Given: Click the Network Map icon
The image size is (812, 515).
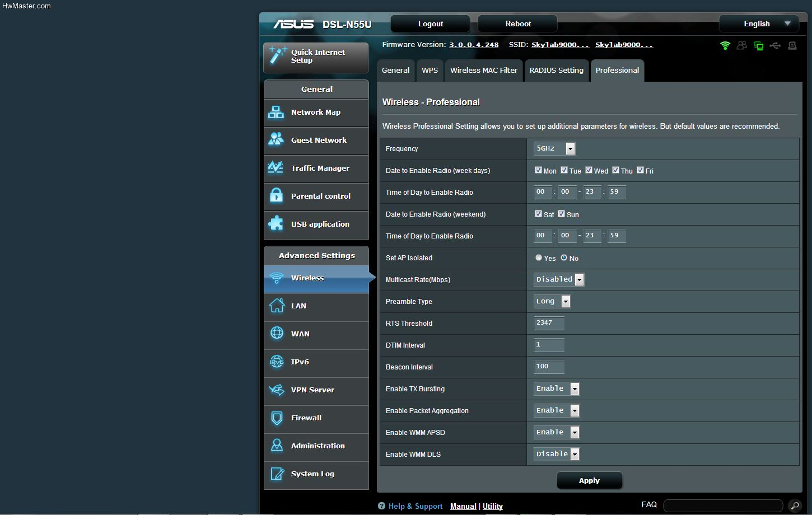Looking at the screenshot, I should coord(276,112).
